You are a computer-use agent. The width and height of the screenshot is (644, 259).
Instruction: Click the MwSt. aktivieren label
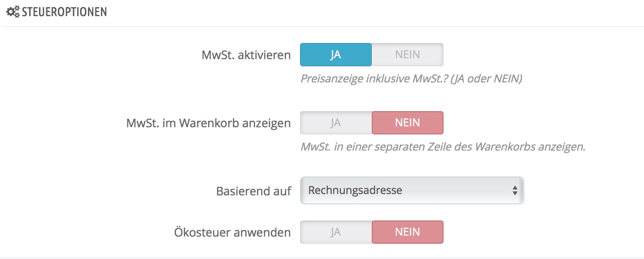pyautogui.click(x=246, y=55)
